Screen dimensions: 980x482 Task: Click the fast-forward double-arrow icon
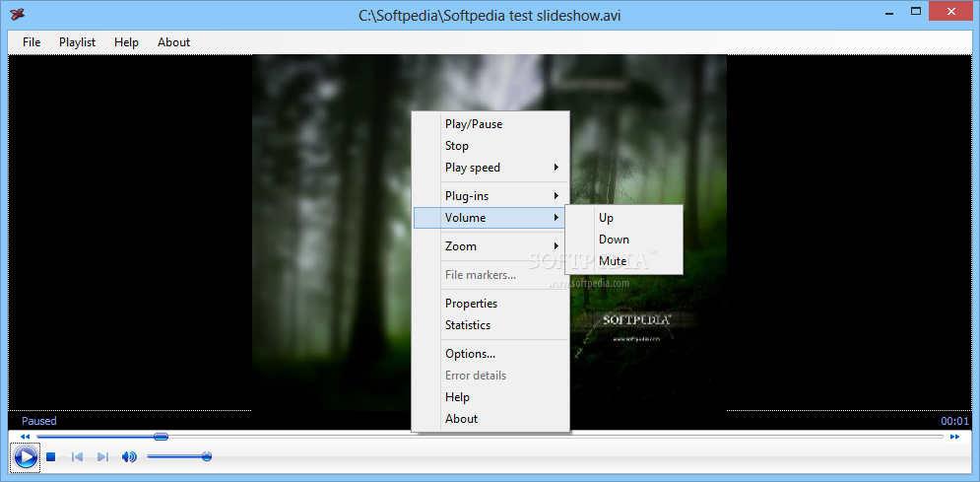(x=954, y=437)
